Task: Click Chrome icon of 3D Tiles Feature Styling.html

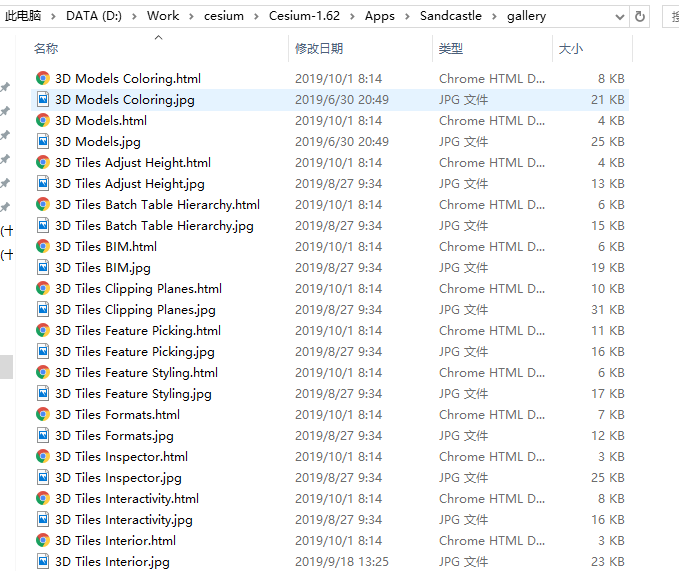Action: (42, 372)
